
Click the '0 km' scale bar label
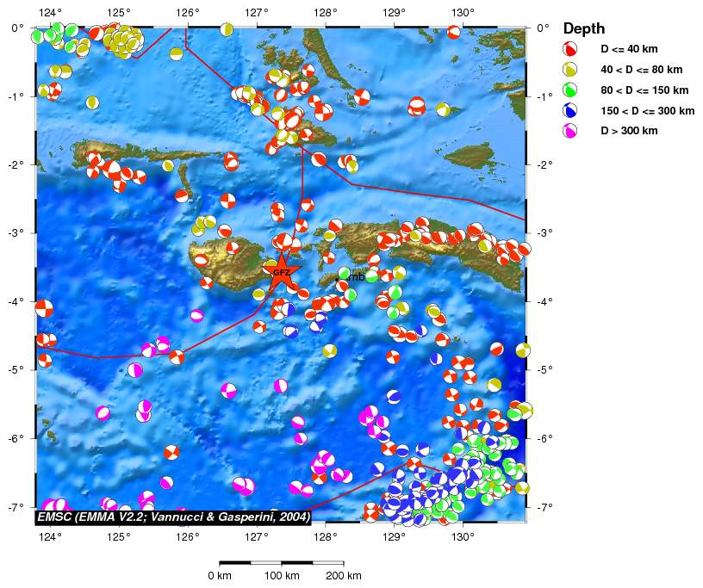219,575
